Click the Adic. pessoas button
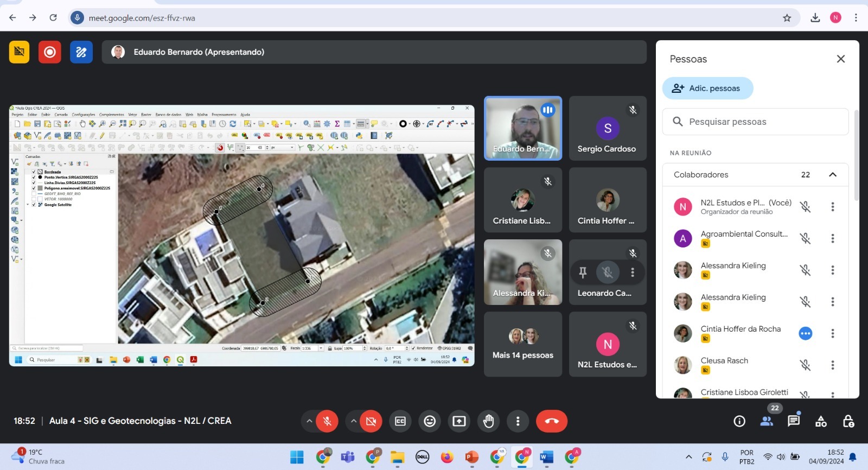This screenshot has width=868, height=470. click(707, 88)
